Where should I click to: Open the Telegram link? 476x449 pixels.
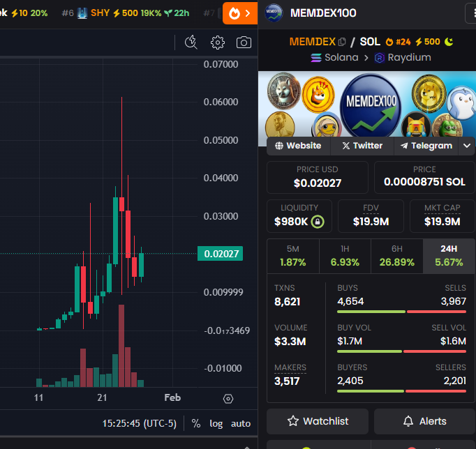click(426, 146)
